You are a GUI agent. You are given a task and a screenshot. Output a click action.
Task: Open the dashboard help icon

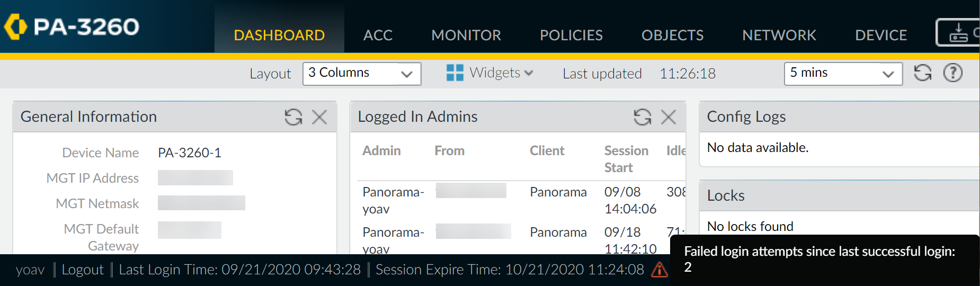pos(952,73)
